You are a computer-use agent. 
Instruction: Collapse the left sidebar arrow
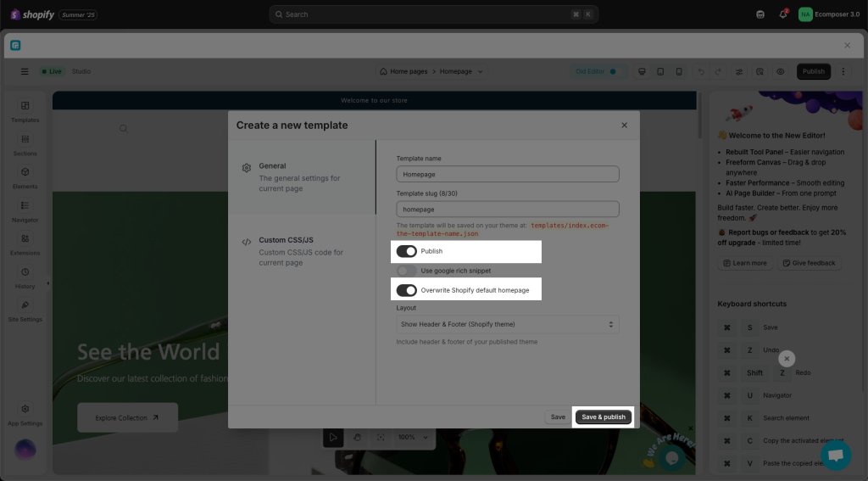pyautogui.click(x=47, y=283)
